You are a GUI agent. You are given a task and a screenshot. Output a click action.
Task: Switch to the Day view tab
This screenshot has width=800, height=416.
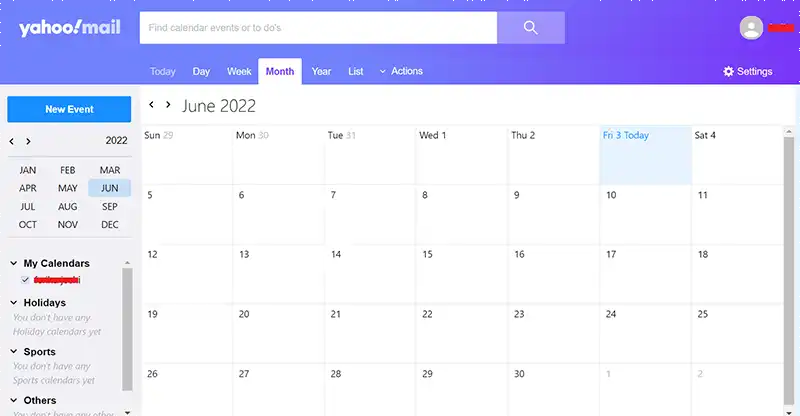tap(201, 71)
